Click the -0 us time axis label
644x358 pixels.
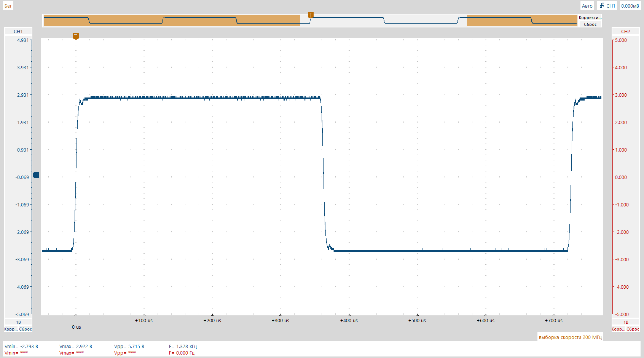(x=76, y=327)
